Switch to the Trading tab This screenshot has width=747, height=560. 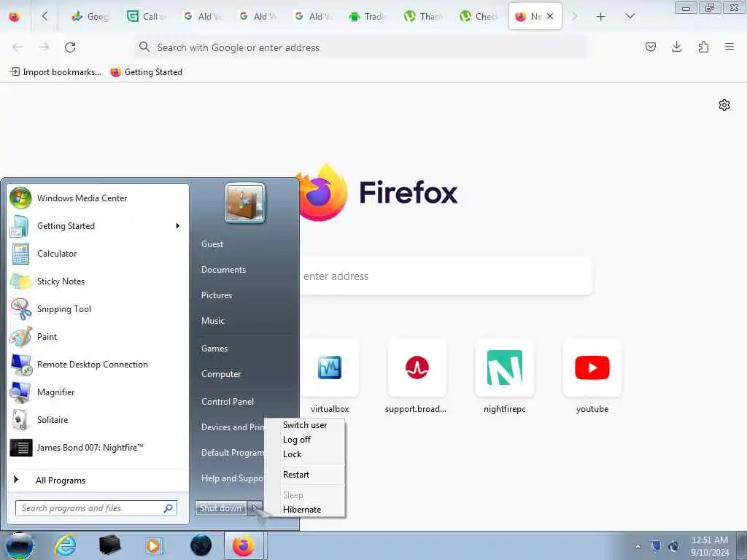point(368,17)
